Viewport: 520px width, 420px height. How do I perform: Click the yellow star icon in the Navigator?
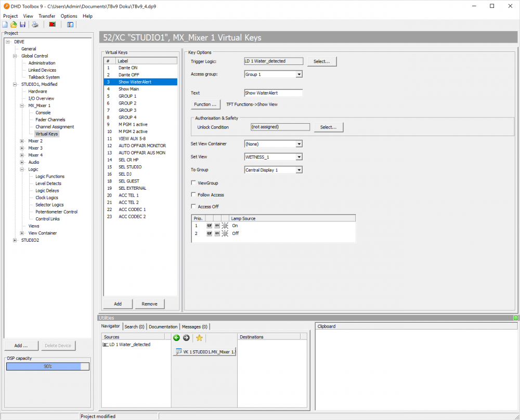click(199, 338)
